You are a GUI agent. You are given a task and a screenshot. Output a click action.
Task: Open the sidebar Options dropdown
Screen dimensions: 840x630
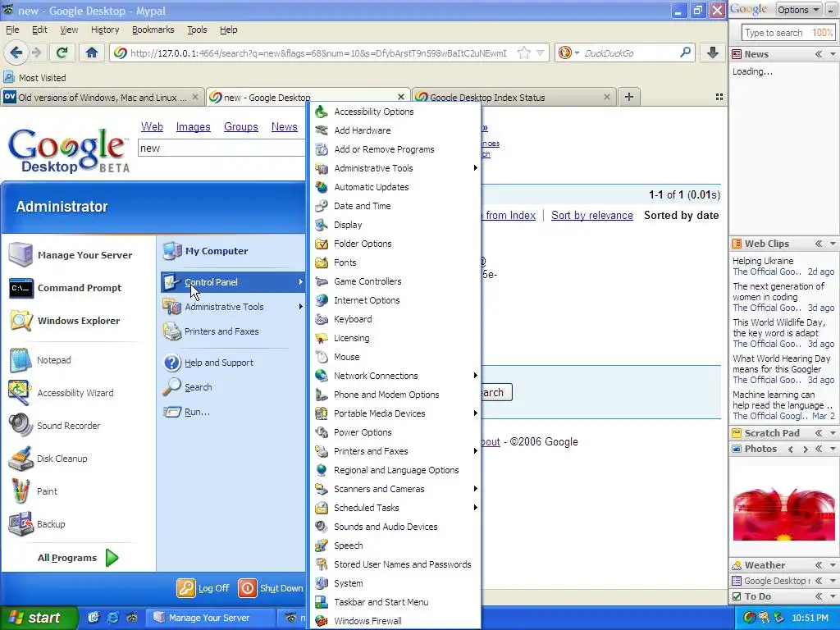tap(798, 10)
